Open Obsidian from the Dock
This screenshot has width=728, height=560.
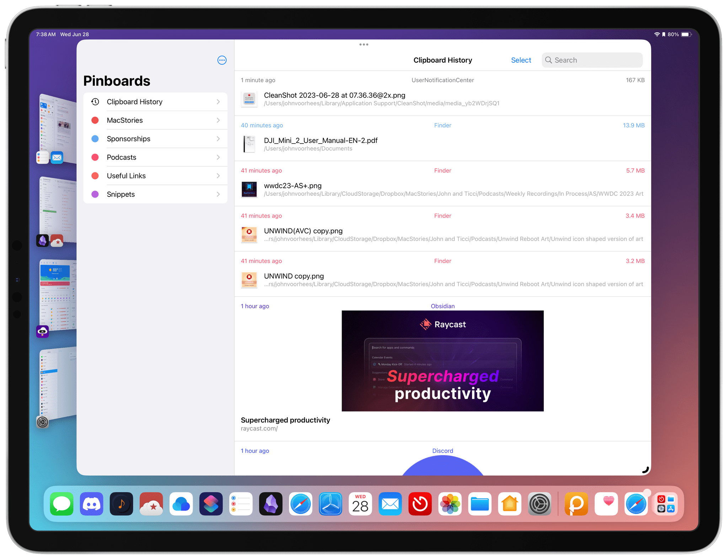[271, 504]
